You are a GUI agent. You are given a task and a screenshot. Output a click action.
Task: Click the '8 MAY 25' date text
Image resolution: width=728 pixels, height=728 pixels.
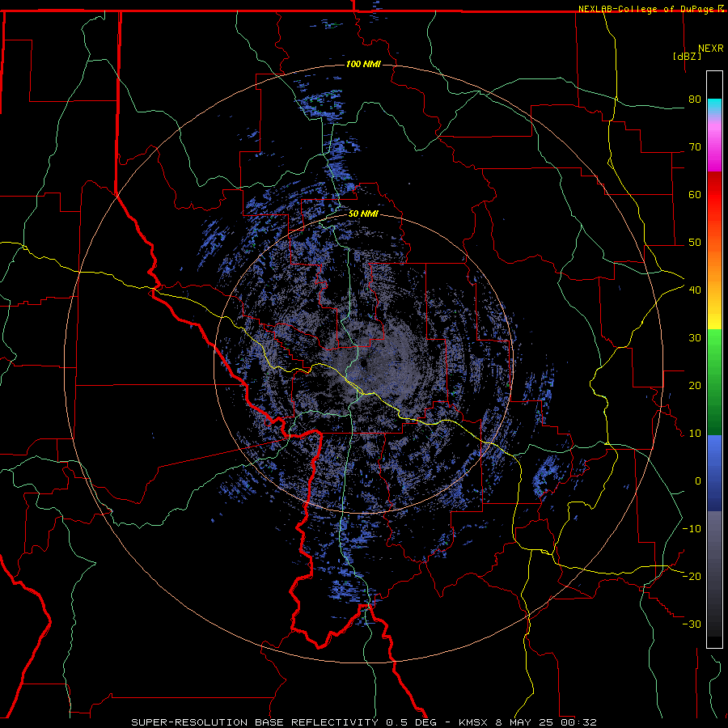pos(525,722)
